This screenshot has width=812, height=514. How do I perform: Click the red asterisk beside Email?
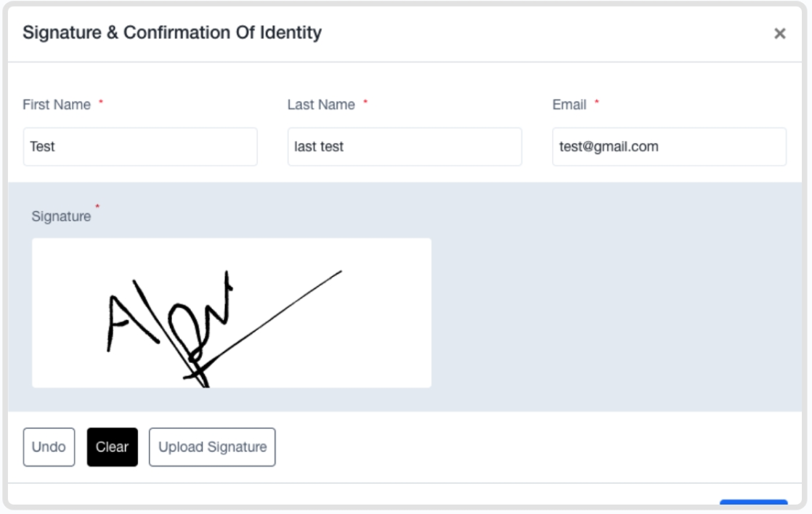pos(596,102)
